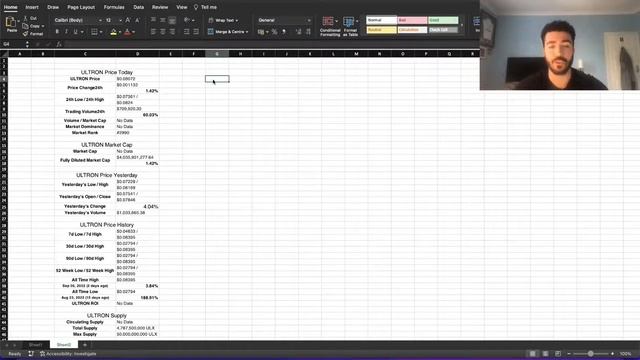Click Merge & Centre button
Viewport: 640px width, 360px height.
click(227, 32)
